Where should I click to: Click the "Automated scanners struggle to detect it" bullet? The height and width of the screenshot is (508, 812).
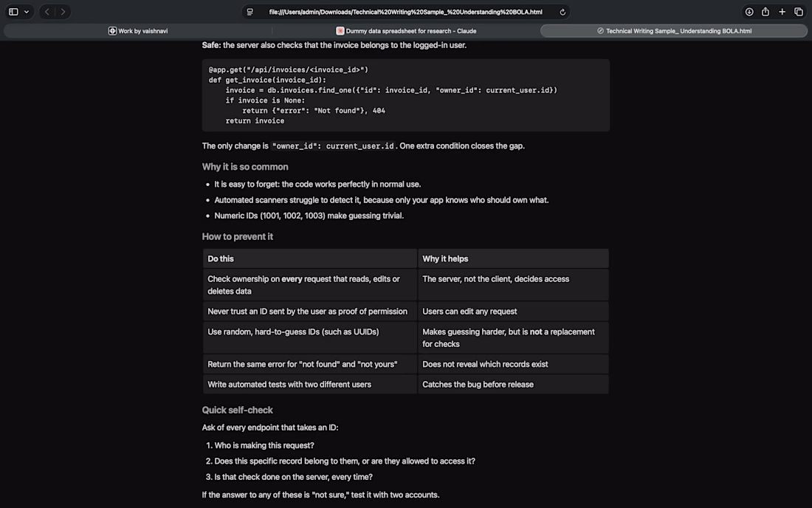click(382, 200)
